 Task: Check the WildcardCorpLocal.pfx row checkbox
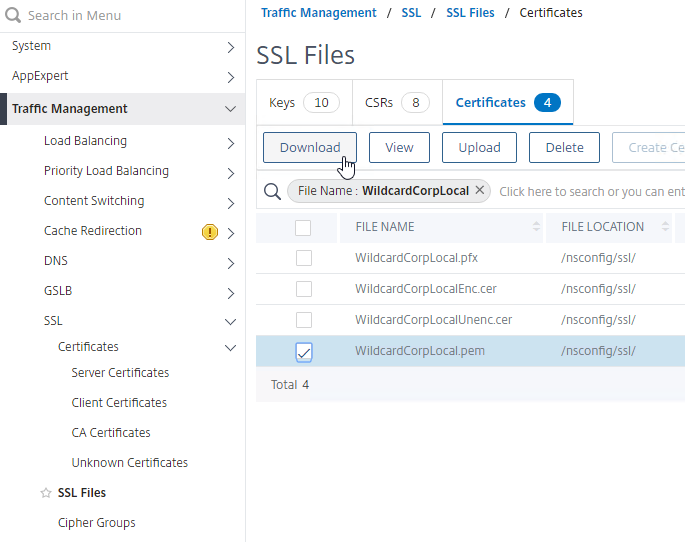(x=303, y=258)
